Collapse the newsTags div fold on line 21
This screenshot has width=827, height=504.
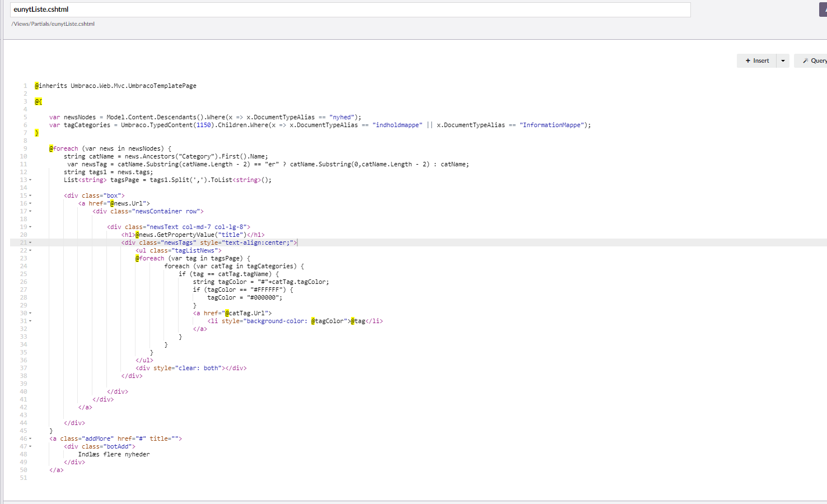pos(30,242)
